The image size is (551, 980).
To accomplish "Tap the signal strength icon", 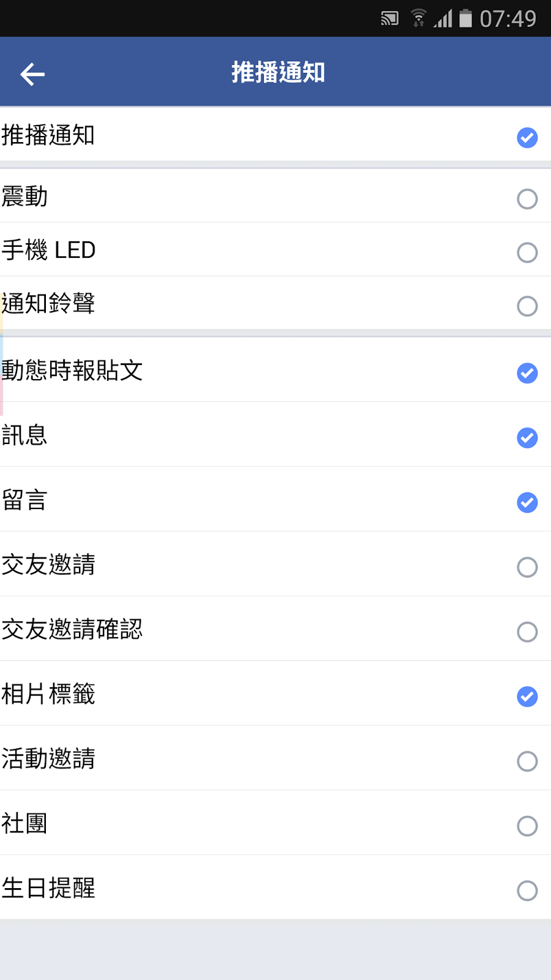I will [x=443, y=19].
